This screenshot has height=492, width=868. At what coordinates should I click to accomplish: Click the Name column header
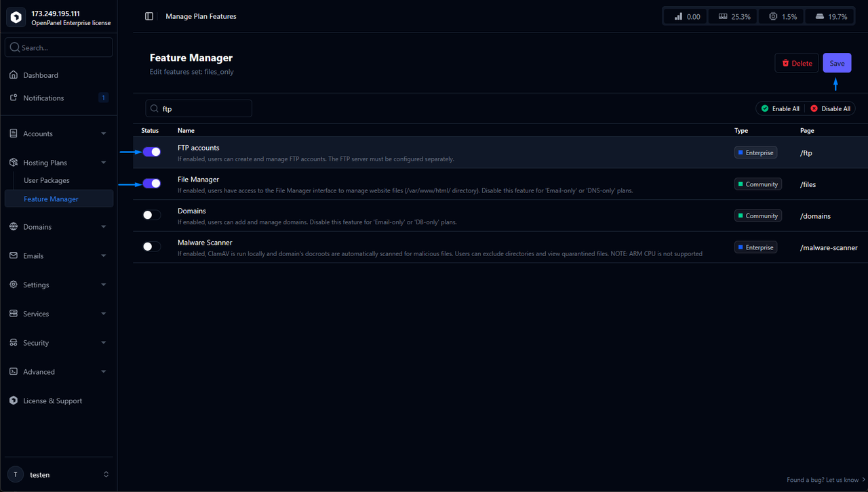pyautogui.click(x=186, y=130)
